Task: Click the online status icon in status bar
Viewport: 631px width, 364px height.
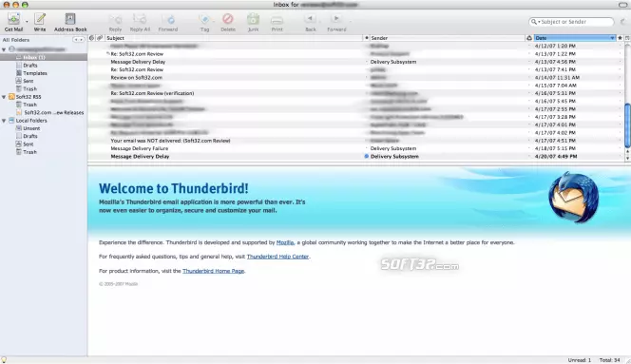Action: click(x=4, y=360)
